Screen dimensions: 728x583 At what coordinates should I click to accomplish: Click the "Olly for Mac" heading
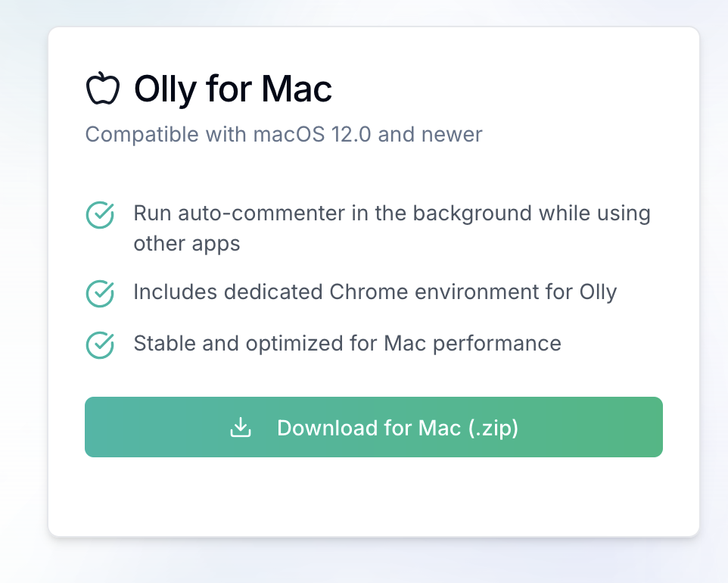(x=232, y=89)
